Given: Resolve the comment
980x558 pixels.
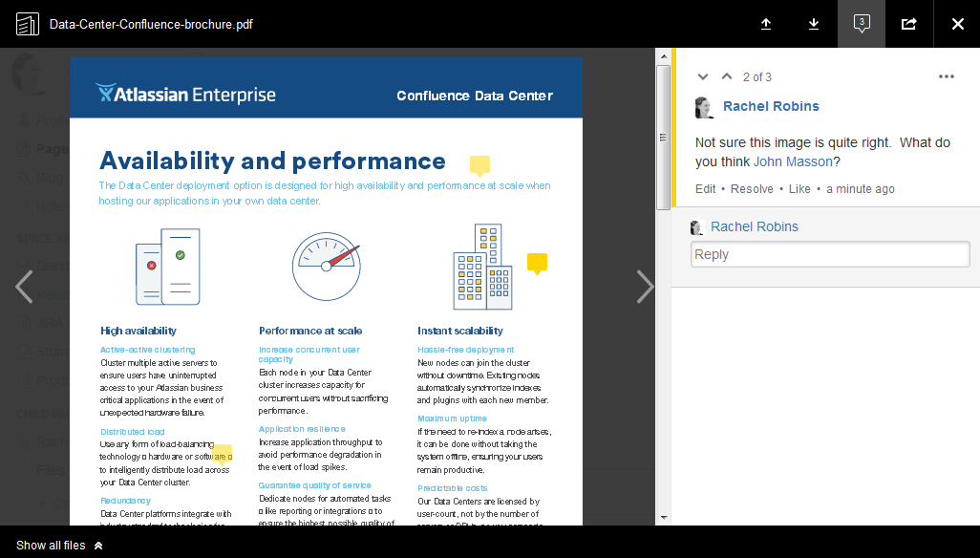Looking at the screenshot, I should click(752, 189).
